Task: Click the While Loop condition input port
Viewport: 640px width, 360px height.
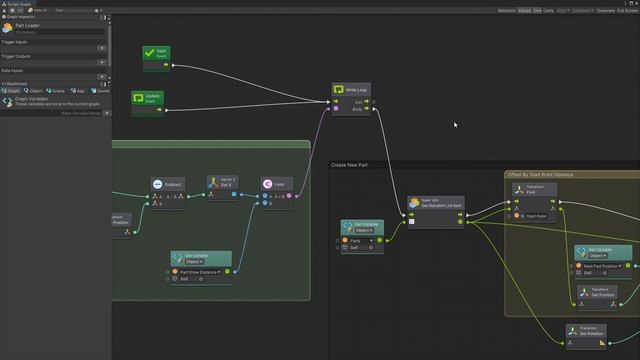Action: (336, 109)
